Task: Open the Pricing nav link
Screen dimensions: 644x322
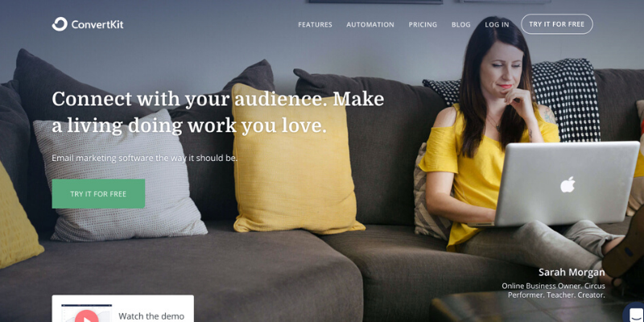Action: pyautogui.click(x=423, y=25)
